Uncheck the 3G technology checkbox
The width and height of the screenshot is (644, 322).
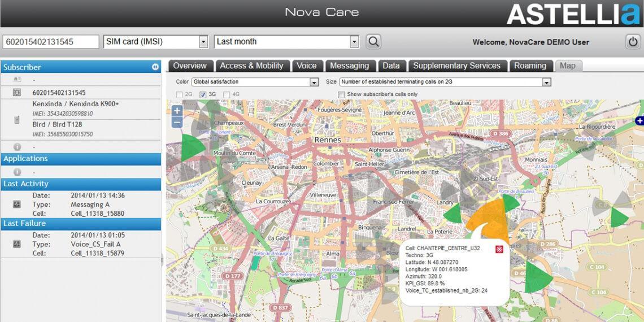point(202,94)
